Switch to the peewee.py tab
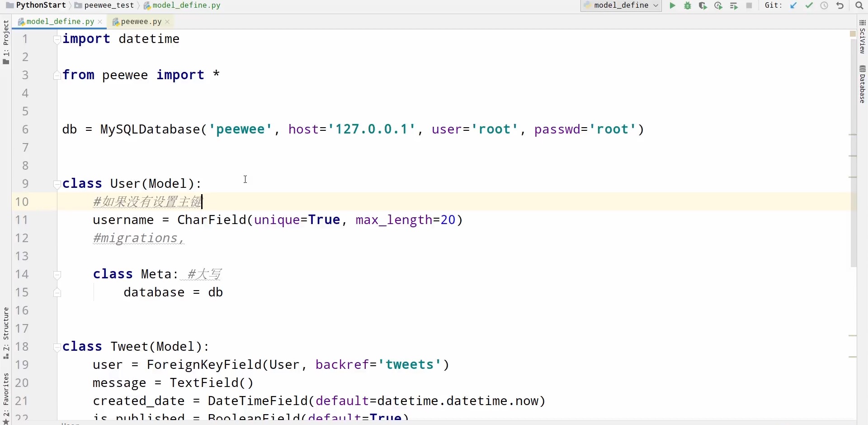This screenshot has width=868, height=425. click(141, 22)
